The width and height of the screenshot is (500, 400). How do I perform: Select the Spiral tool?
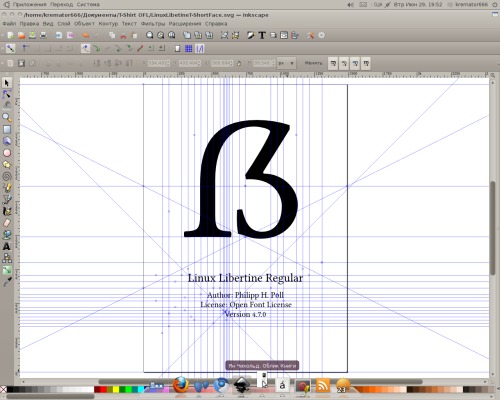[x=7, y=176]
